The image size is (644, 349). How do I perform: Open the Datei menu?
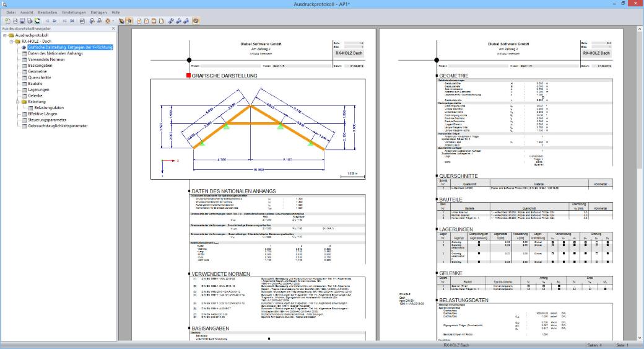click(x=11, y=12)
